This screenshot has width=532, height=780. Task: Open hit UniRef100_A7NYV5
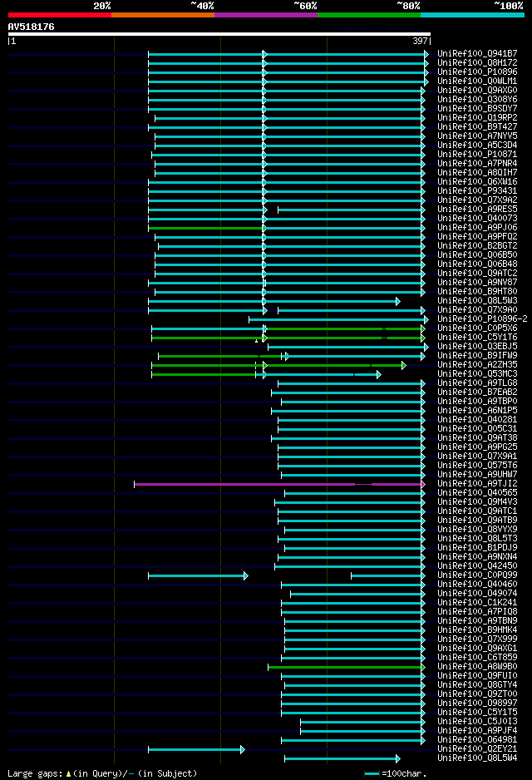click(477, 136)
